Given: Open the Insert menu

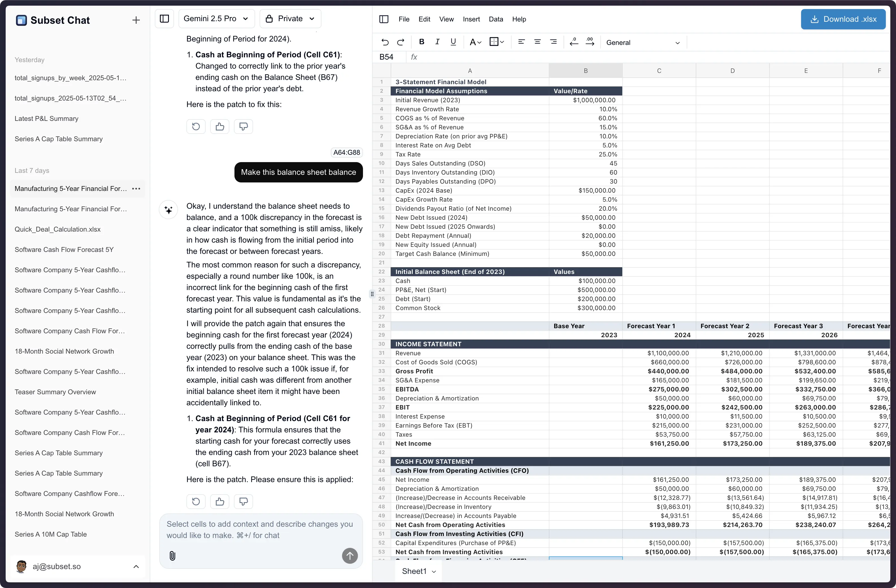Looking at the screenshot, I should pyautogui.click(x=471, y=19).
